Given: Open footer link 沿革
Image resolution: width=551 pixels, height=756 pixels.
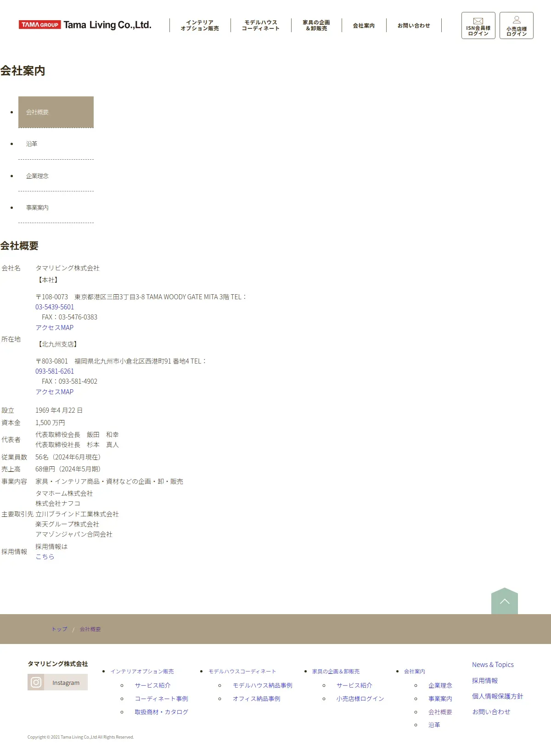Looking at the screenshot, I should coord(434,725).
